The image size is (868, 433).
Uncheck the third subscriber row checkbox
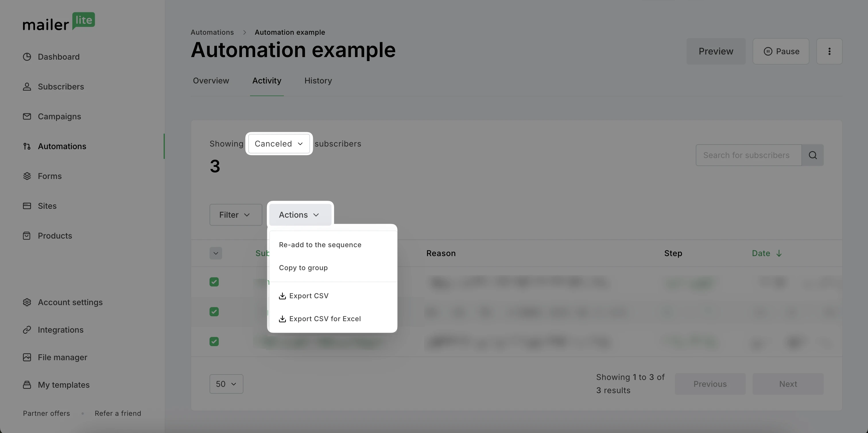pyautogui.click(x=214, y=342)
